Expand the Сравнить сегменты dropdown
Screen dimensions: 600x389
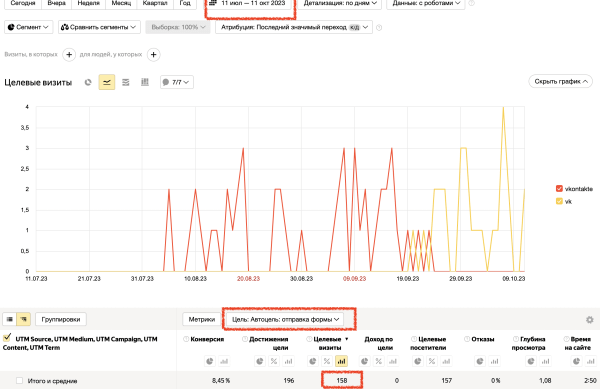99,27
